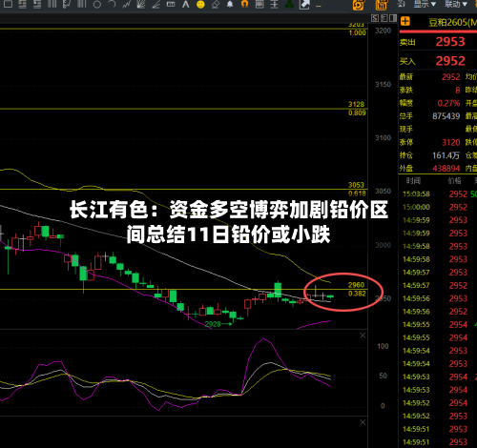This screenshot has width=477, height=448.
Task: Click the 100 level on oscillator axis
Action: point(383,346)
